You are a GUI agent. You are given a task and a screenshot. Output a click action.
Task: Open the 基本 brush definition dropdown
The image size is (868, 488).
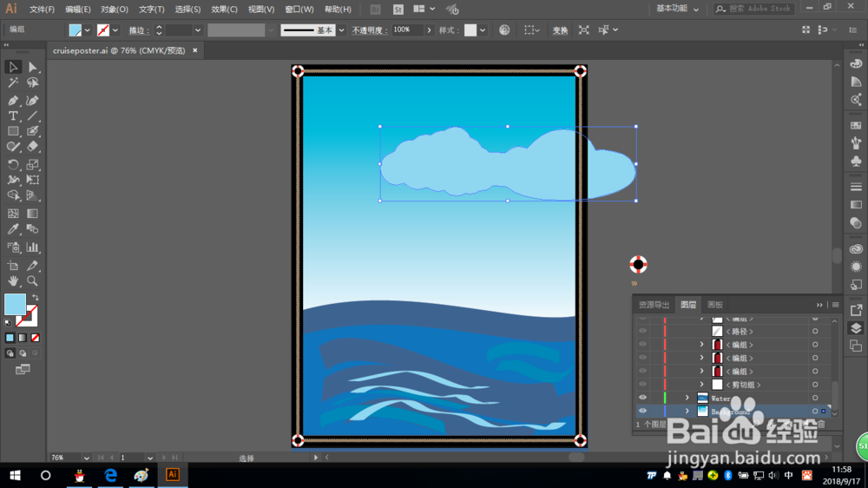point(341,30)
